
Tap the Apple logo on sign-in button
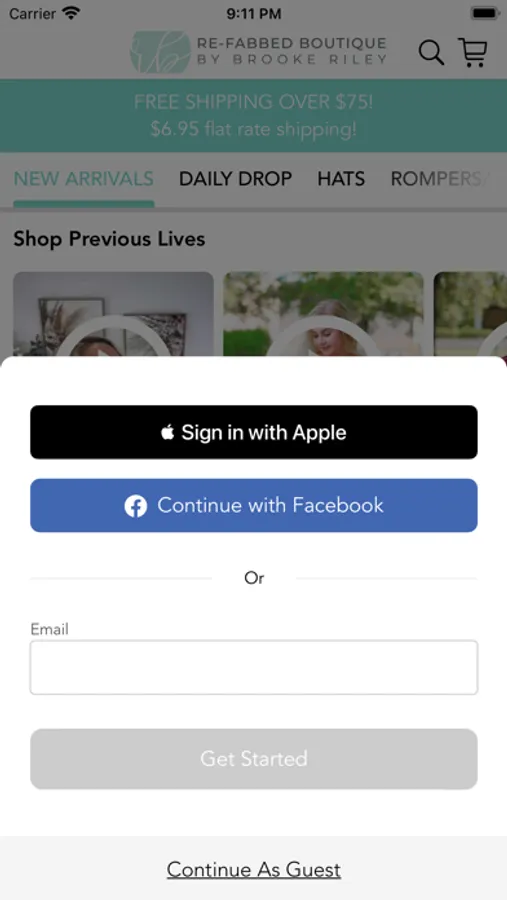click(x=168, y=432)
